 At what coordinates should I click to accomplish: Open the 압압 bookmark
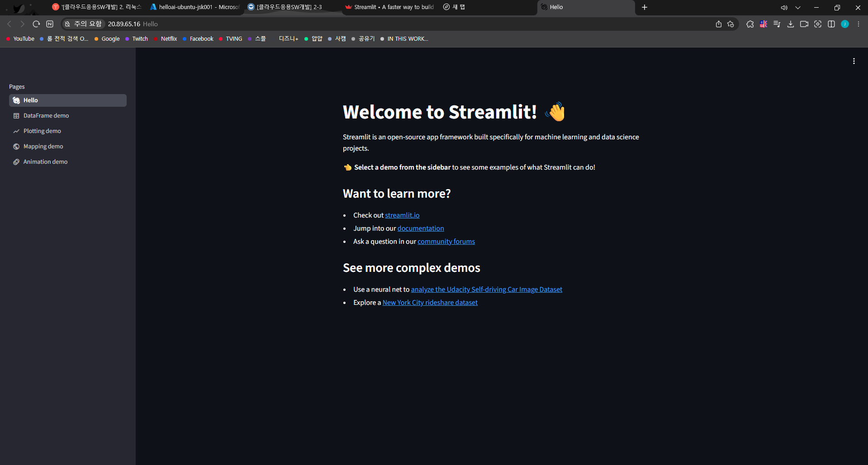(313, 39)
